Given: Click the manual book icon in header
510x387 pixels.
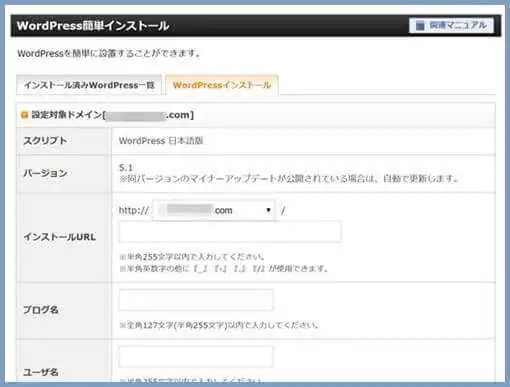Looking at the screenshot, I should [x=420, y=26].
